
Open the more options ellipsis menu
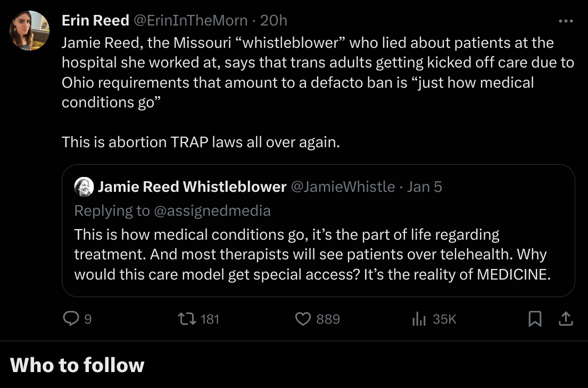pos(566,21)
